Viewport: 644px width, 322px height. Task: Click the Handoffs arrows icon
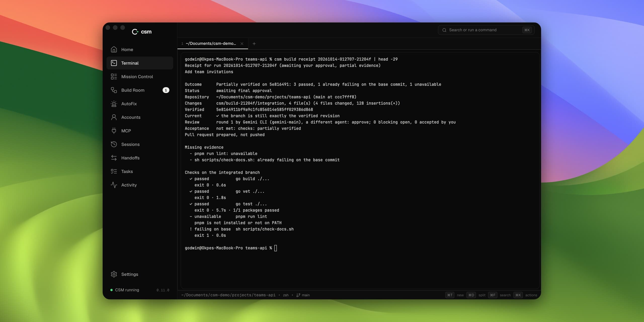(114, 158)
